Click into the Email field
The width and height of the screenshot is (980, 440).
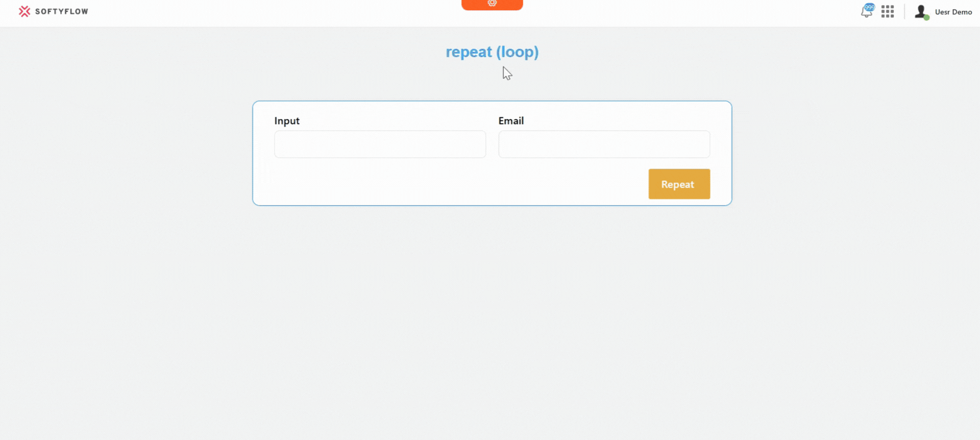click(604, 144)
